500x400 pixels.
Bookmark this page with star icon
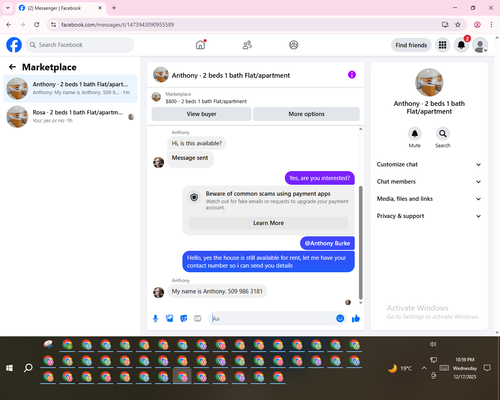[458, 25]
